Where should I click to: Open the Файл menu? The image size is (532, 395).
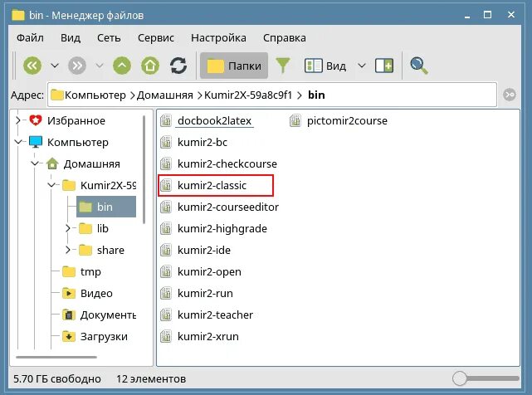pos(30,37)
